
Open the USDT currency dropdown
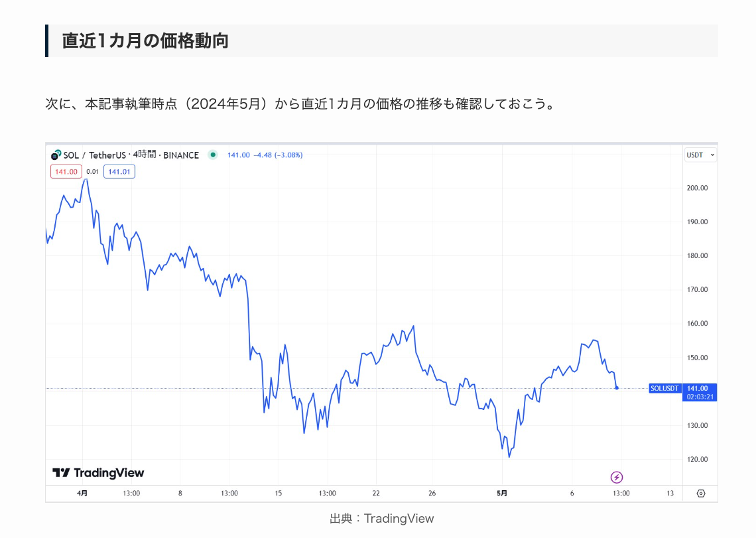pyautogui.click(x=700, y=155)
